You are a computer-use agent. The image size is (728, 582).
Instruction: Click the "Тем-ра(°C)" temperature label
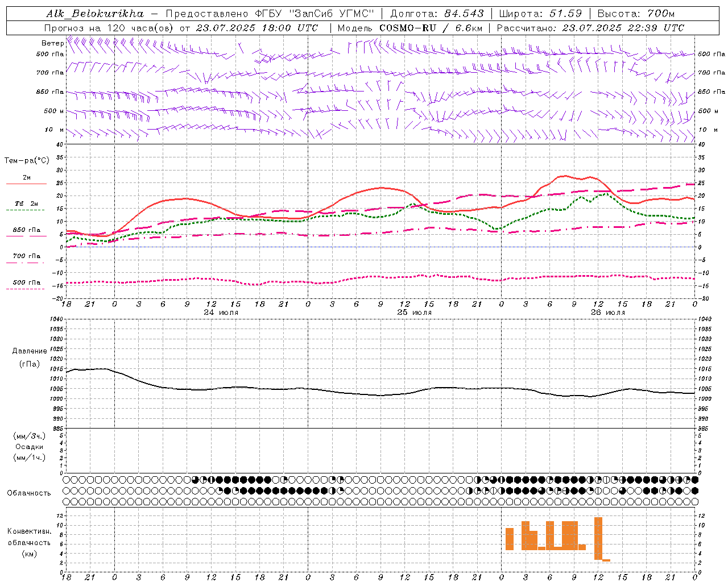click(27, 161)
